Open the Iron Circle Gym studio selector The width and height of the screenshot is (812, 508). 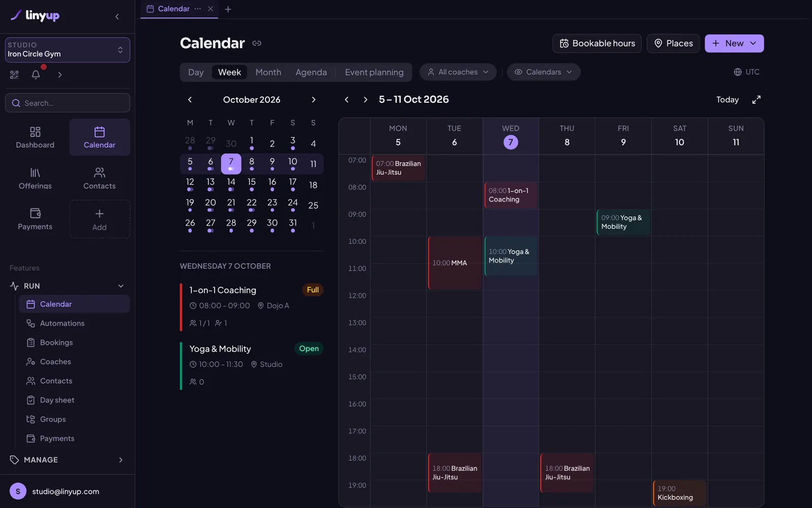[67, 50]
